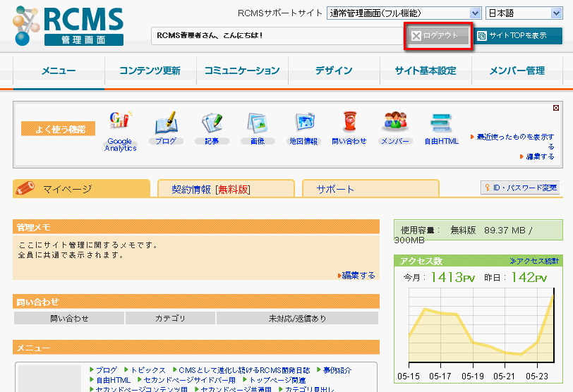Open 自由HTML link in メニュー list

[114, 380]
